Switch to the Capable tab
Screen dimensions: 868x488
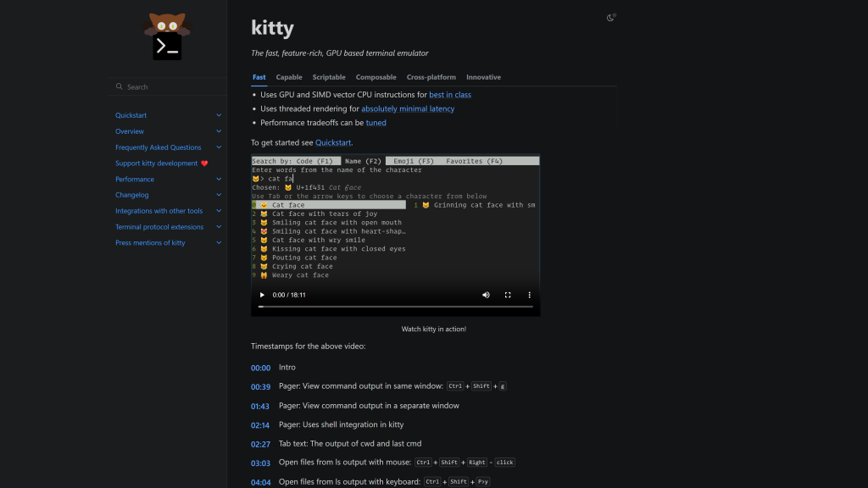click(289, 77)
